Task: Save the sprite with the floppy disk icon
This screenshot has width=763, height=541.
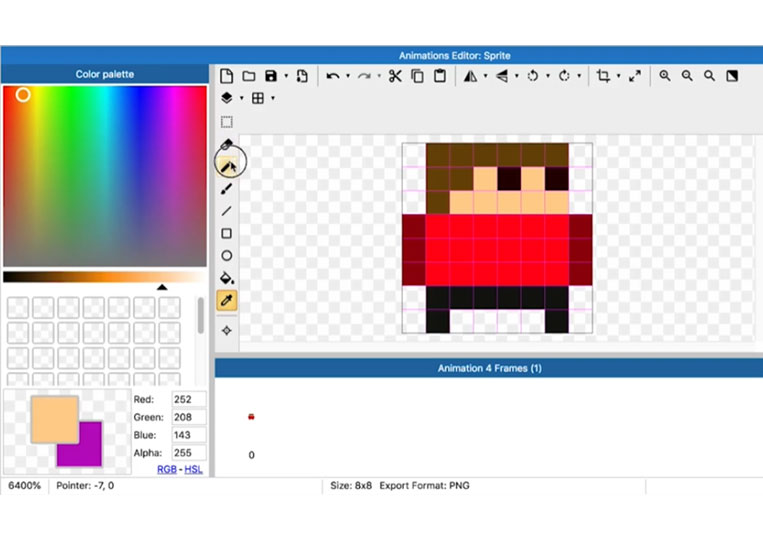Action: tap(271, 76)
